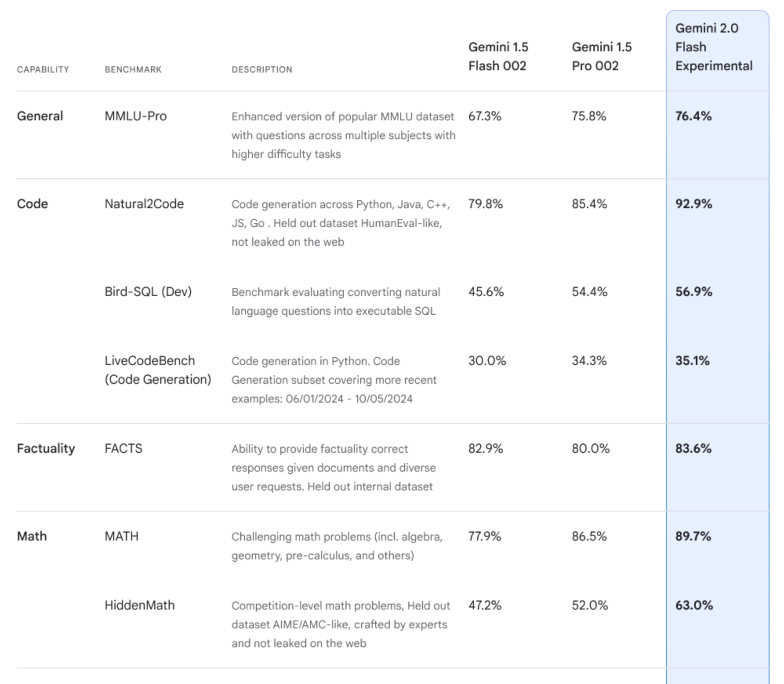
Task: Click the 67.3% MMLU-Pro score
Action: 485,116
